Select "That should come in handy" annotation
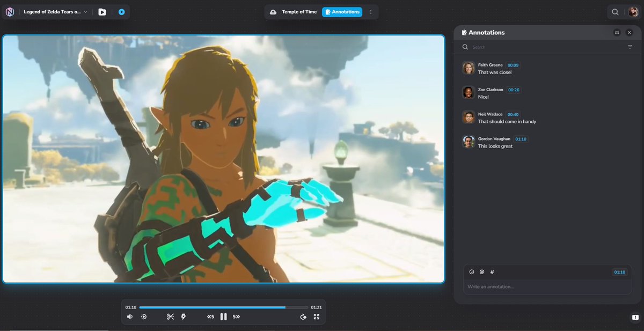This screenshot has width=644, height=331. [507, 122]
